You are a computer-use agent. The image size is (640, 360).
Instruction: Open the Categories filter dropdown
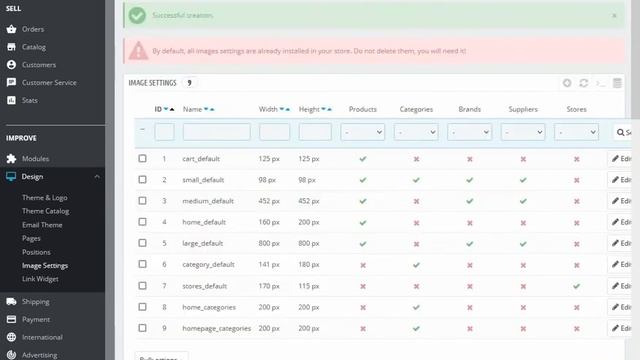coord(416,132)
